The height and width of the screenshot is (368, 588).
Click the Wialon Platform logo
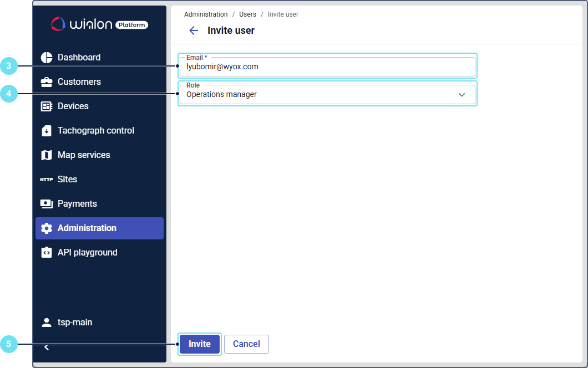tap(100, 24)
